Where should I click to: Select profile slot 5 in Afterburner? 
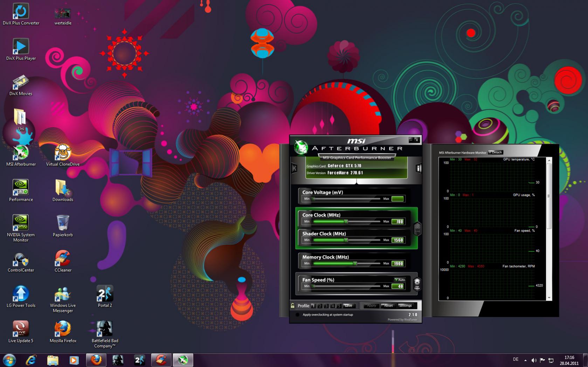pos(339,306)
